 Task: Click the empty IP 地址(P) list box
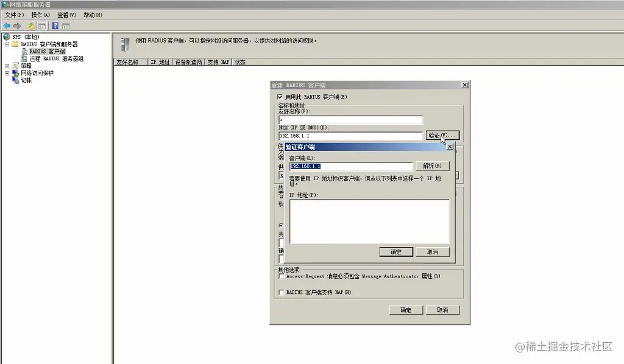coord(369,222)
